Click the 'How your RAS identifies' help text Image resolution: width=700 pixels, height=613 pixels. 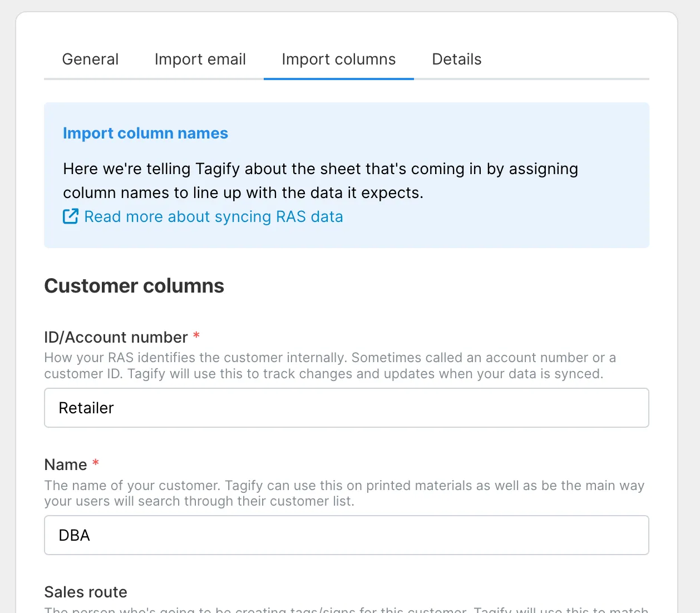click(x=330, y=365)
